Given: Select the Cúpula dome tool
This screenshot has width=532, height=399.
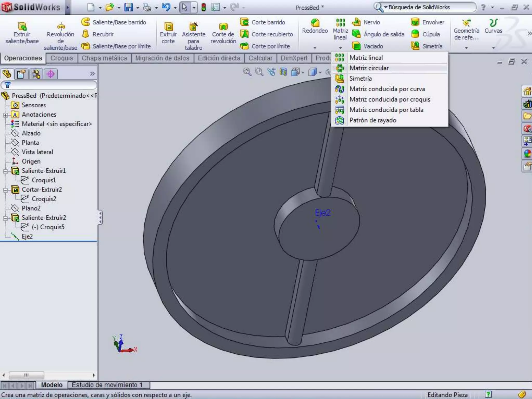Looking at the screenshot, I should 415,34.
